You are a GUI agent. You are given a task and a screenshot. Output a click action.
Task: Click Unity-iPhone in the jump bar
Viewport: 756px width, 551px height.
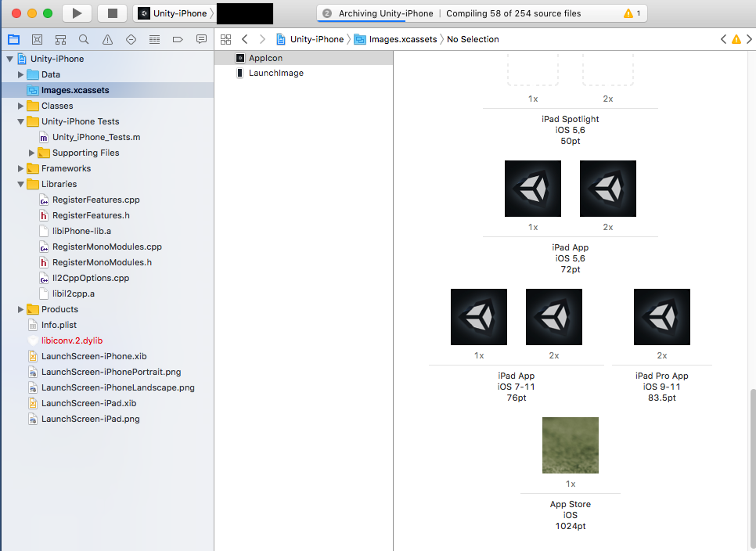pyautogui.click(x=311, y=39)
